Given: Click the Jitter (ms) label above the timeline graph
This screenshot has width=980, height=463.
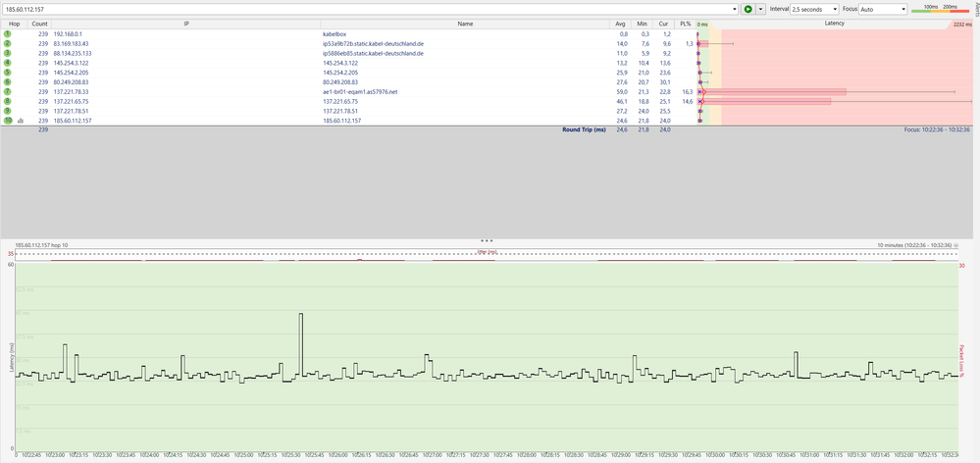Looking at the screenshot, I should pos(487,252).
